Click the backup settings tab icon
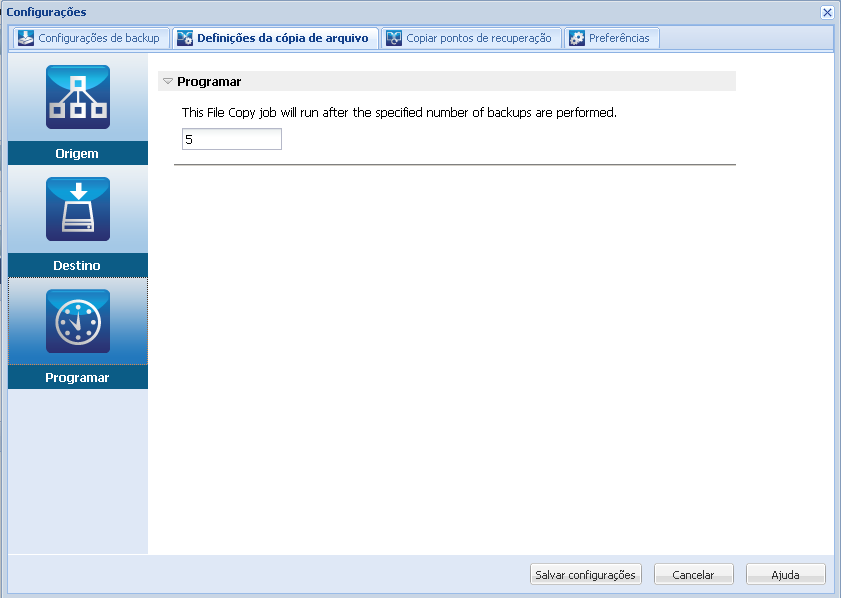 pos(26,38)
